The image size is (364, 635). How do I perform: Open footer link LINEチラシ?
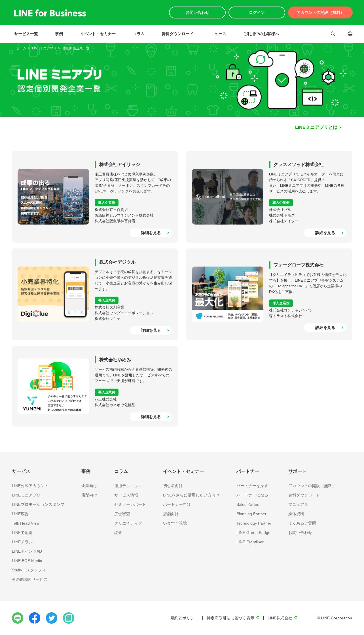(22, 542)
